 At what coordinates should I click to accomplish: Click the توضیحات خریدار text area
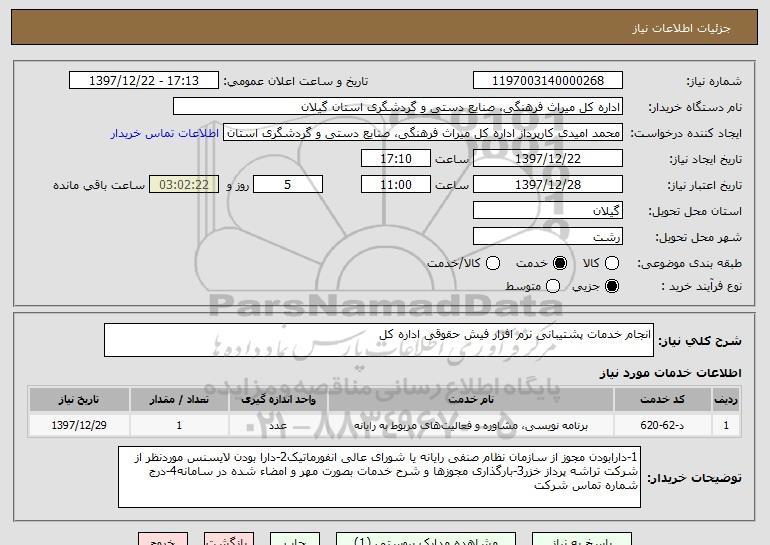[x=379, y=477]
